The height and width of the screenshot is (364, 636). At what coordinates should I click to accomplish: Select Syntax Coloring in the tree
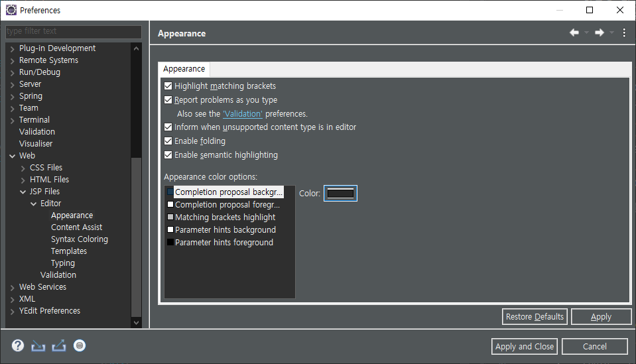80,239
